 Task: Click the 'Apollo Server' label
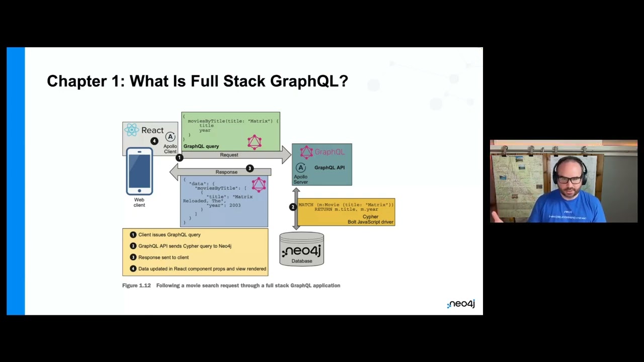301,179
